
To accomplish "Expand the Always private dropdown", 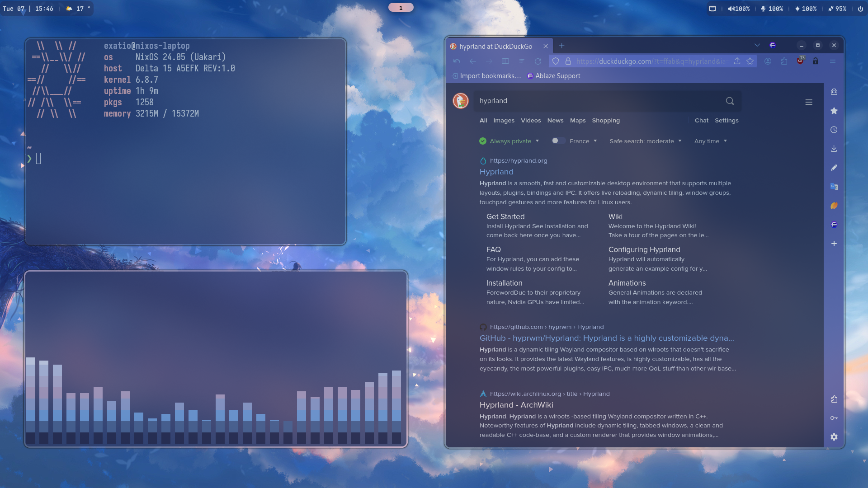I will tap(510, 141).
